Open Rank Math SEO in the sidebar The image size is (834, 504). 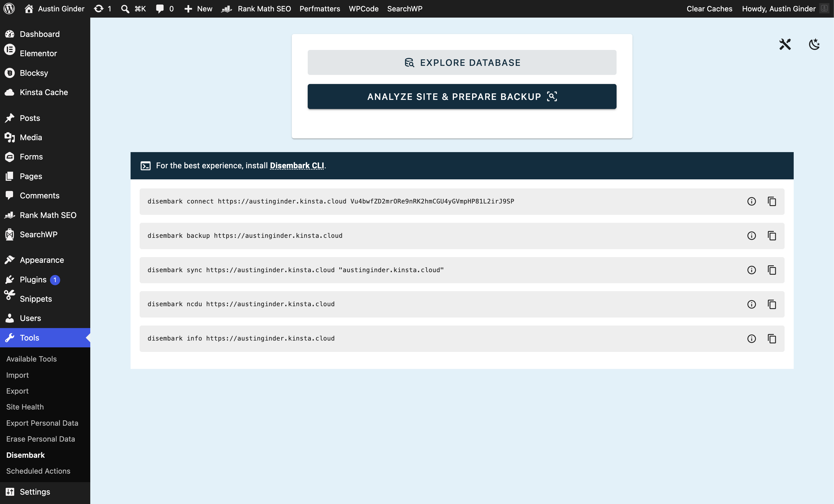(x=45, y=215)
